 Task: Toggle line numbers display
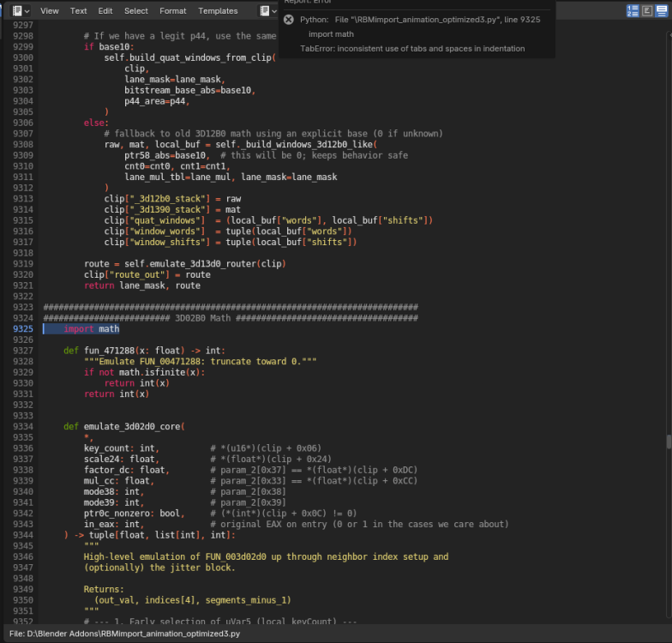(633, 10)
